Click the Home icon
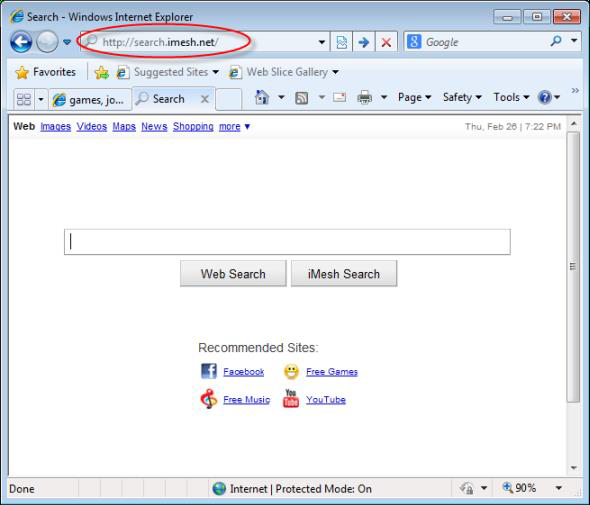This screenshot has height=505, width=590. (262, 97)
